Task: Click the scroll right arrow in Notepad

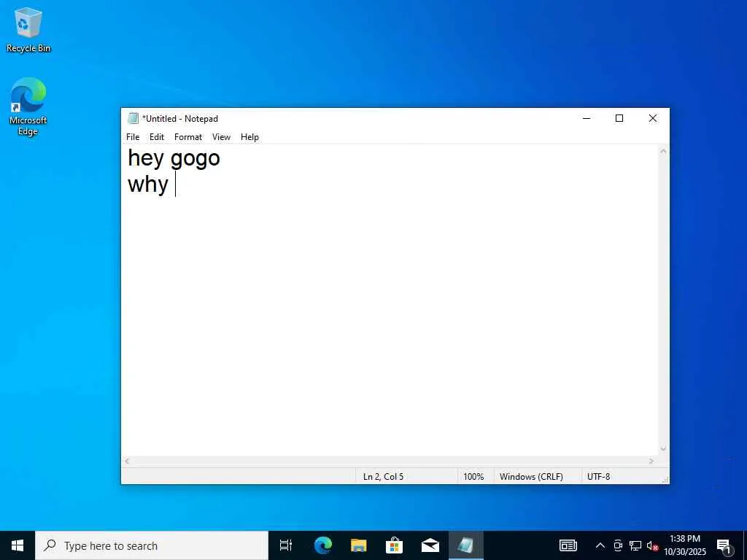Action: [651, 461]
